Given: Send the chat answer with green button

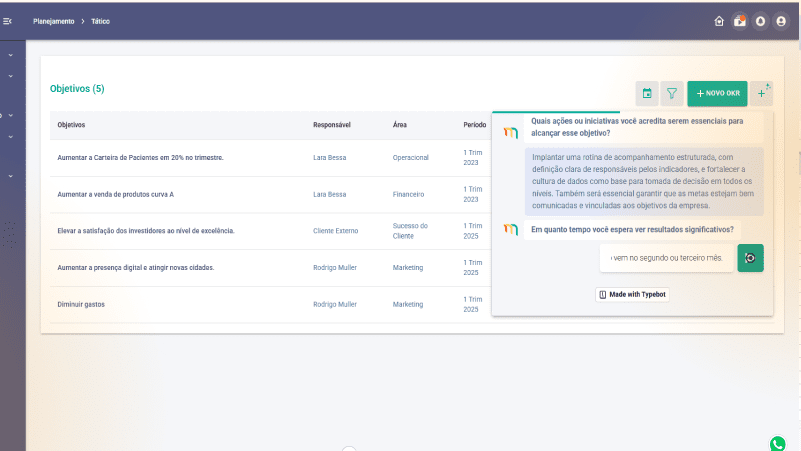Looking at the screenshot, I should click(750, 258).
